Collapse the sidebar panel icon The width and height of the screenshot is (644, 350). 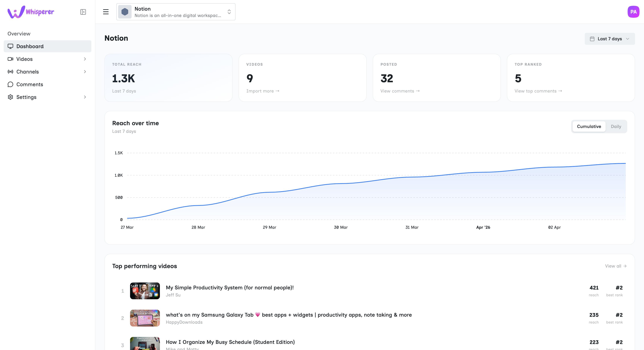83,12
